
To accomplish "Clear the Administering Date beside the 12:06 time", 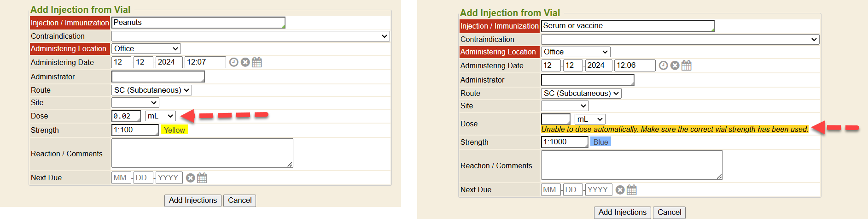I will [x=675, y=65].
